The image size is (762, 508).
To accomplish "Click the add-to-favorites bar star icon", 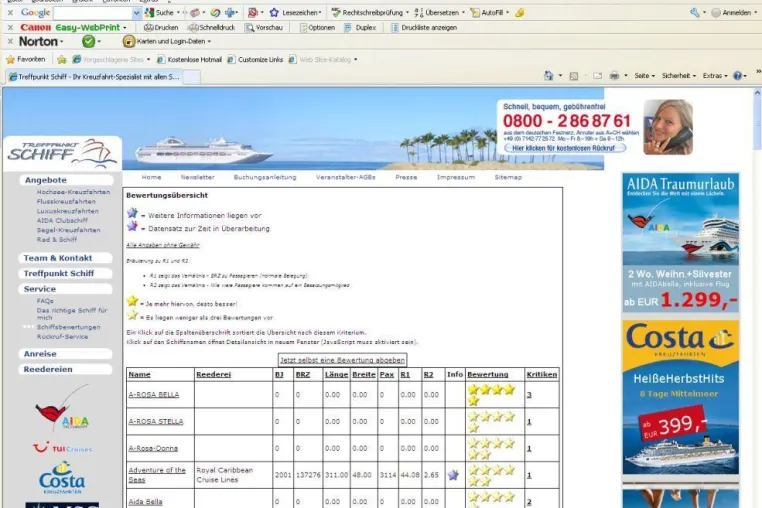I will [x=62, y=59].
